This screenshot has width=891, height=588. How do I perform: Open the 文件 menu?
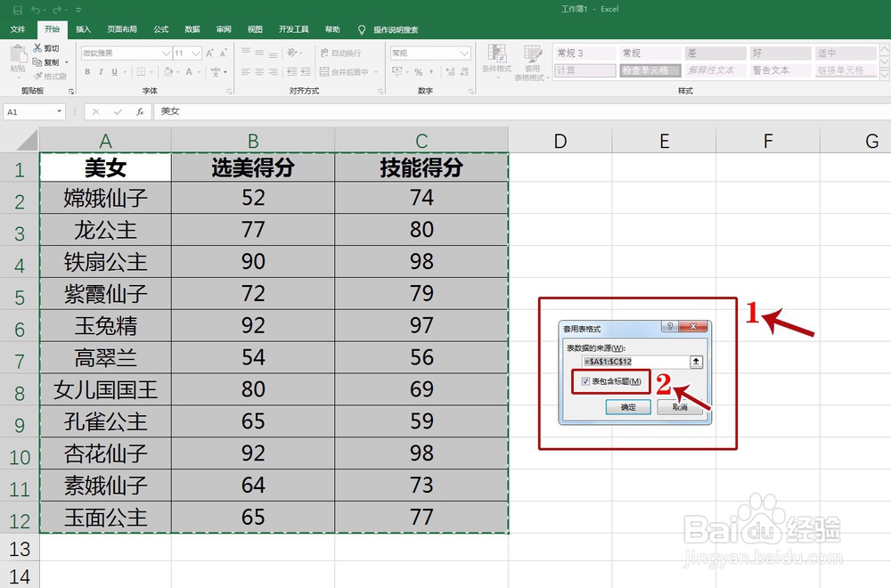[x=18, y=29]
